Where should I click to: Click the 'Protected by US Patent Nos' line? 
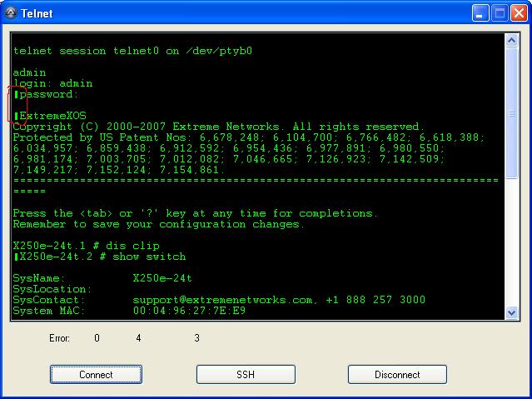pos(250,137)
